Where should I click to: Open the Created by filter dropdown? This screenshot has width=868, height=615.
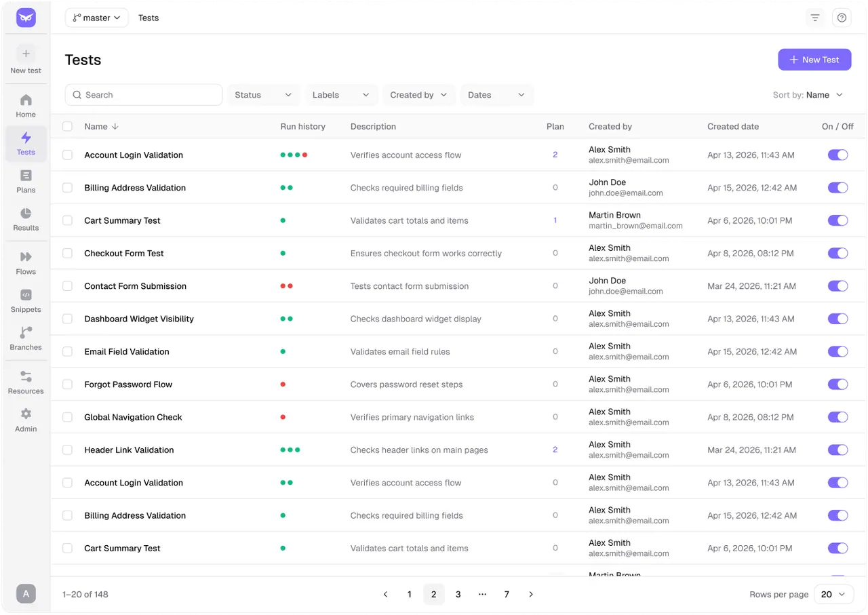(418, 95)
